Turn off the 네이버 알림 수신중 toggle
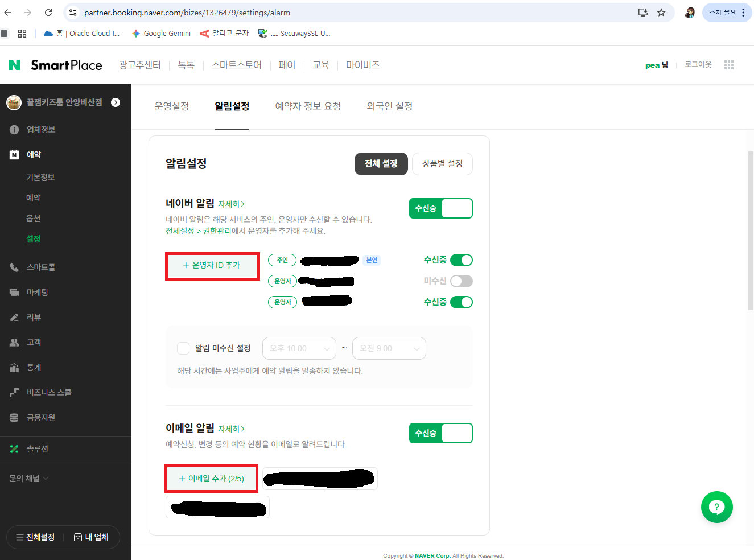Viewport: 754px width, 560px height. [441, 208]
